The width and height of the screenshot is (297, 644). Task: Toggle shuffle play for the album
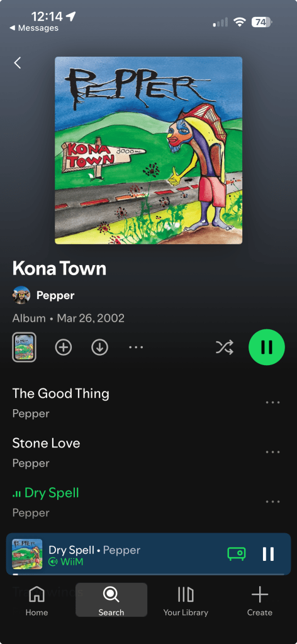click(x=225, y=347)
